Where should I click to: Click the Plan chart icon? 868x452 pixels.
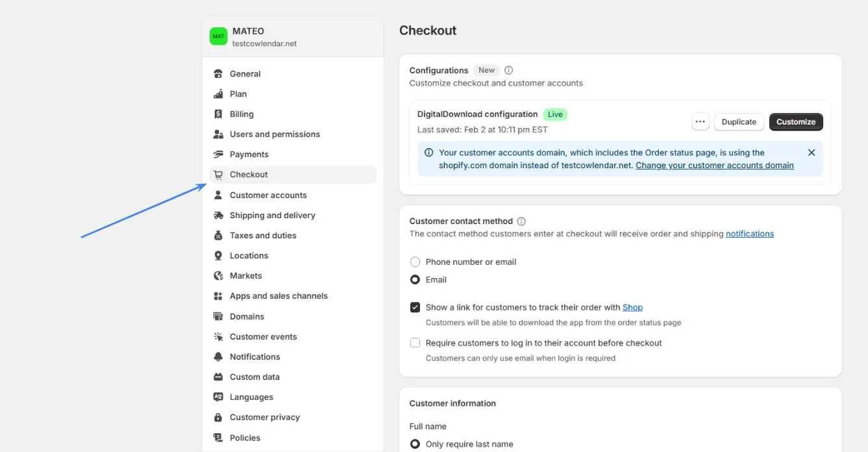[218, 94]
